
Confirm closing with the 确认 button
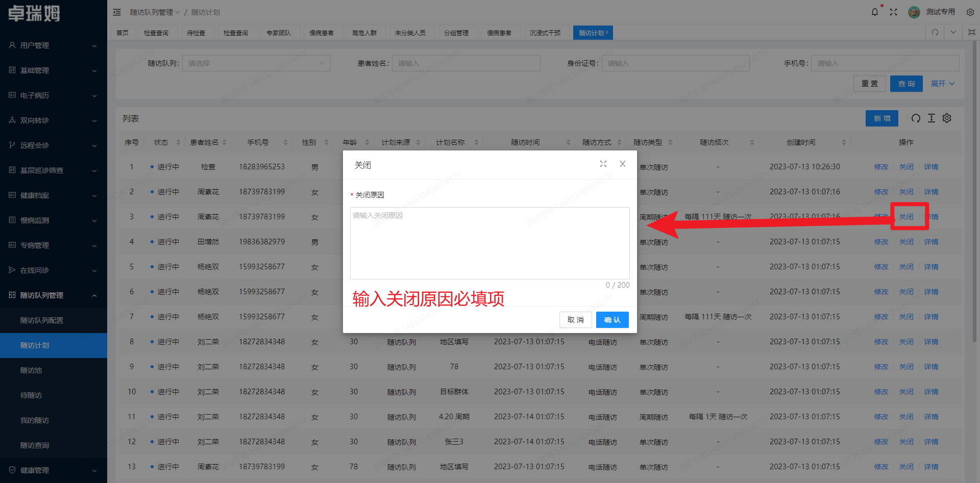click(x=612, y=320)
